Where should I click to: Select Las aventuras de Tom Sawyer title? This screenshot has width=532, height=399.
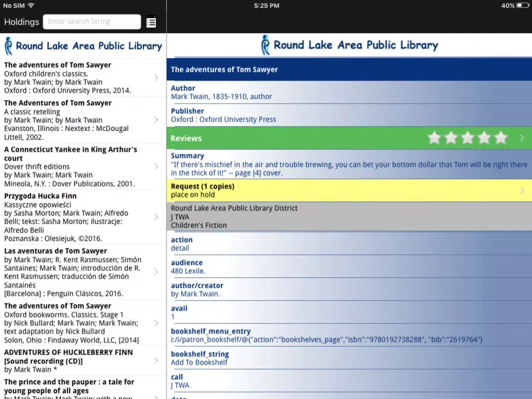pos(56,251)
